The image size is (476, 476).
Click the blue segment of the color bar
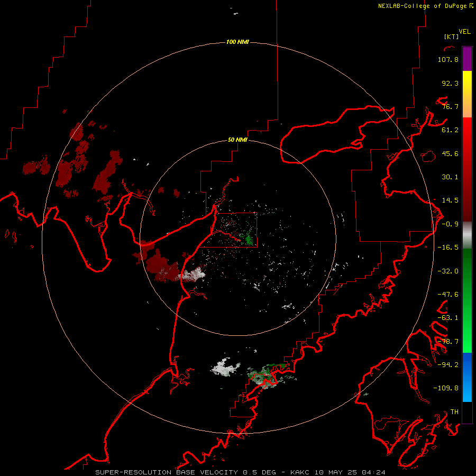click(467, 377)
